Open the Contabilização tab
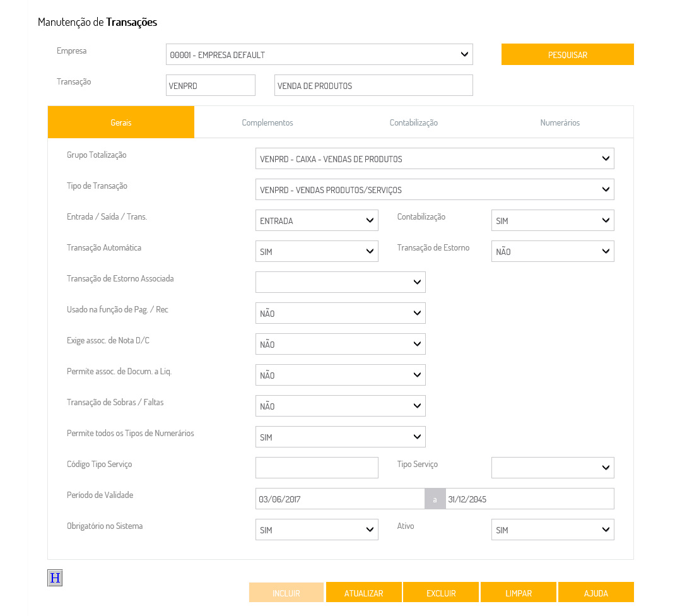Screen dimensions: 675x616 click(x=414, y=122)
